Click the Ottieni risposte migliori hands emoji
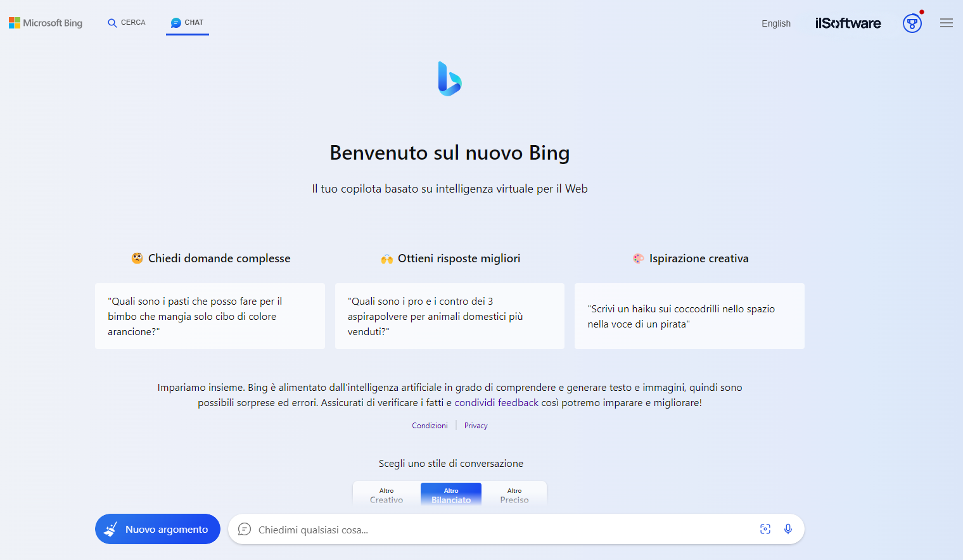The height and width of the screenshot is (560, 963). (x=386, y=258)
